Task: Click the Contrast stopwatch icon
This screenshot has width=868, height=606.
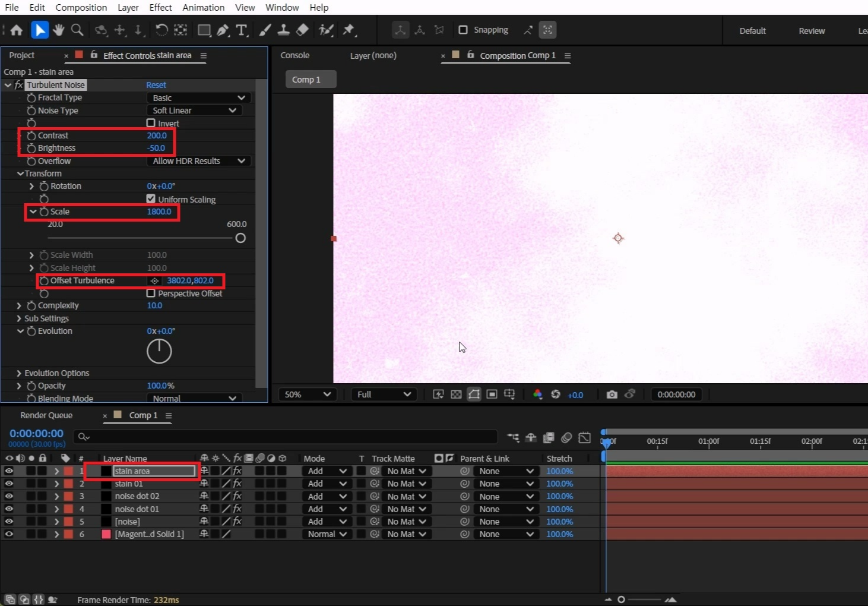Action: (31, 135)
